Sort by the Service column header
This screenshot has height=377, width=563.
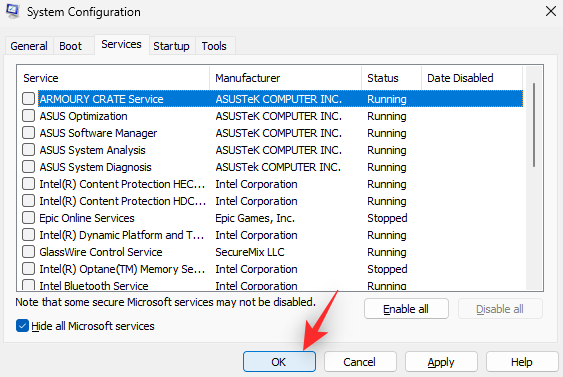click(x=113, y=78)
